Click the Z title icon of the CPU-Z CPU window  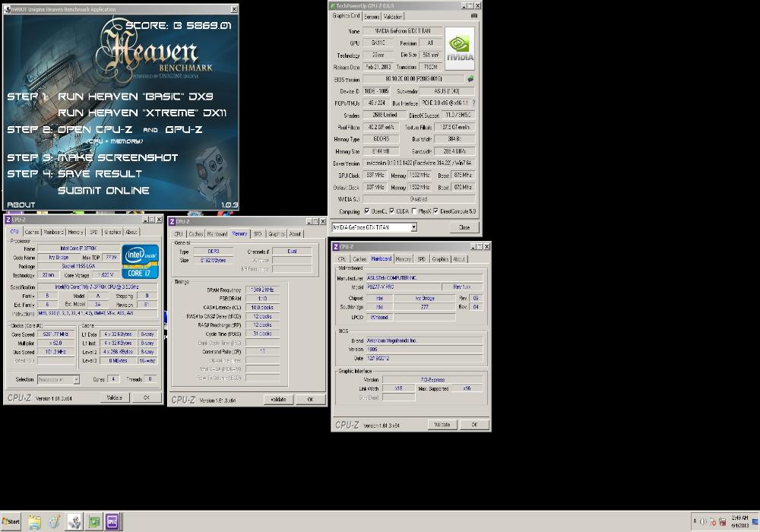(8, 220)
